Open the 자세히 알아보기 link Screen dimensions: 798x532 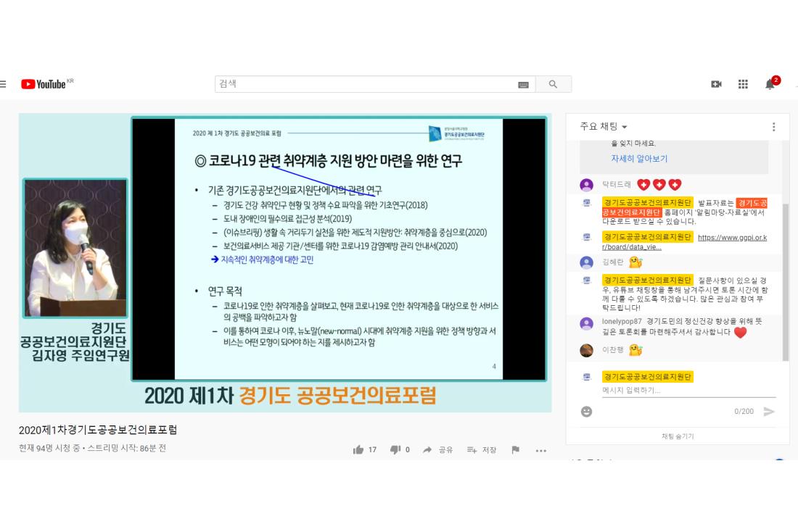(639, 159)
